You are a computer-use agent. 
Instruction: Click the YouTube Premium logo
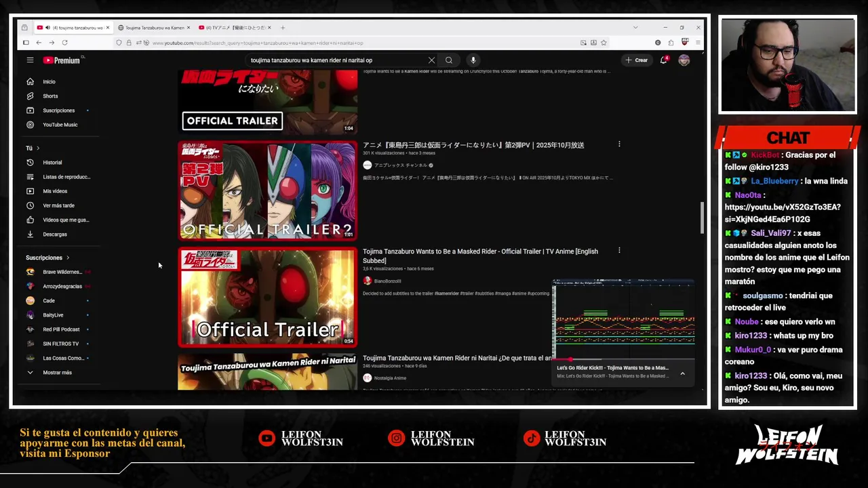(62, 60)
